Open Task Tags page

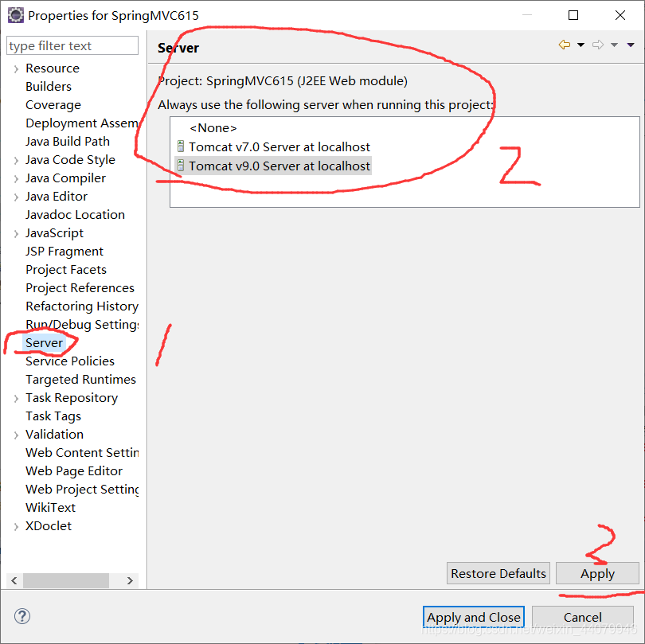tap(53, 416)
